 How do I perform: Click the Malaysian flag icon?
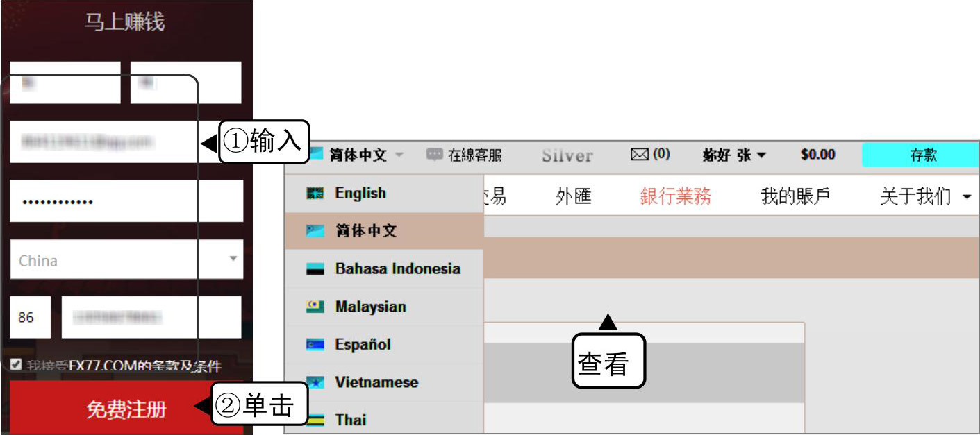[x=315, y=307]
